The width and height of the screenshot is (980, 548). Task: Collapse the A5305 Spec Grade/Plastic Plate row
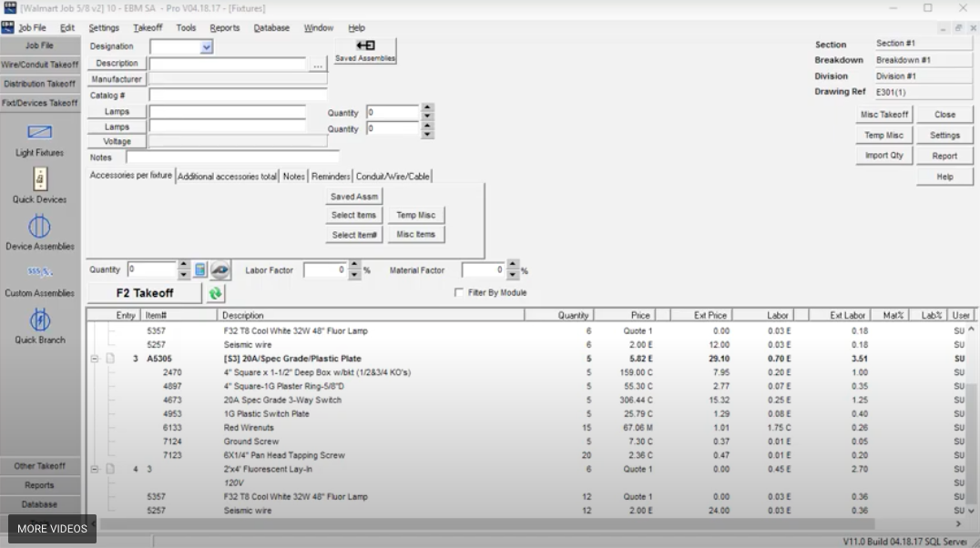[97, 359]
